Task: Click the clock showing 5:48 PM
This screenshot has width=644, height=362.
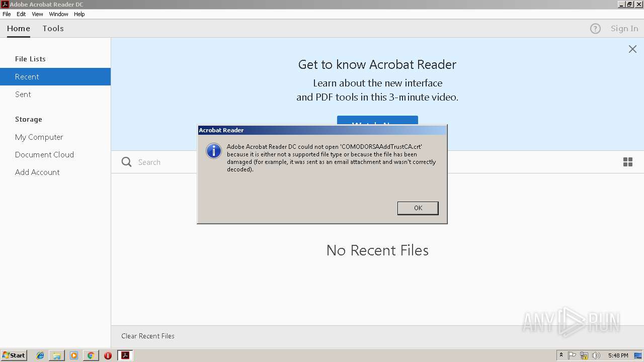Action: 618,355
